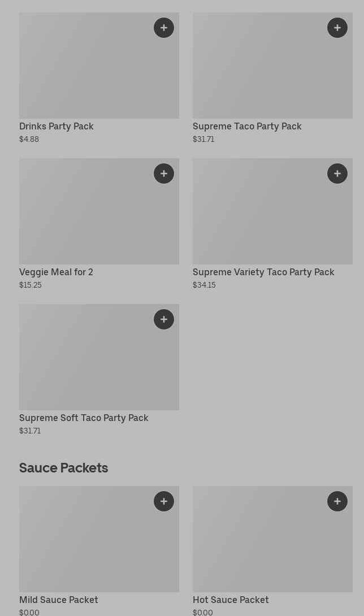Add Hot Sauce Packet to cart

pos(337,501)
